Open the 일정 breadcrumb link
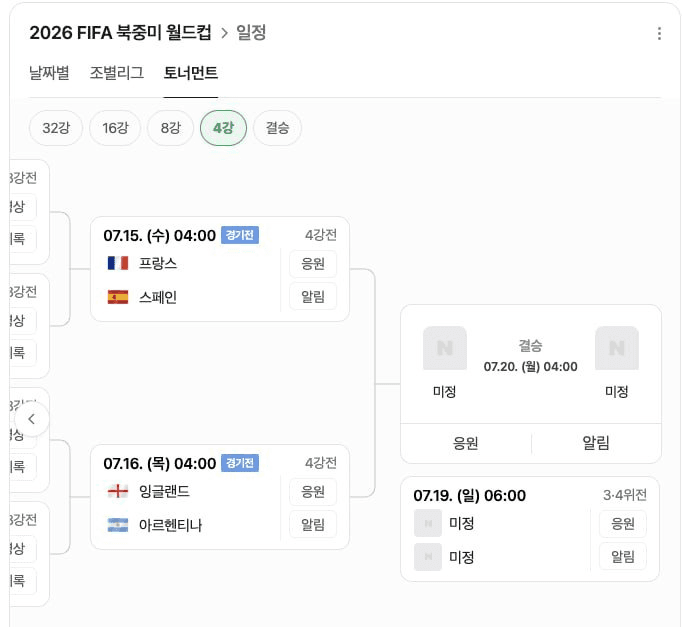 tap(251, 33)
